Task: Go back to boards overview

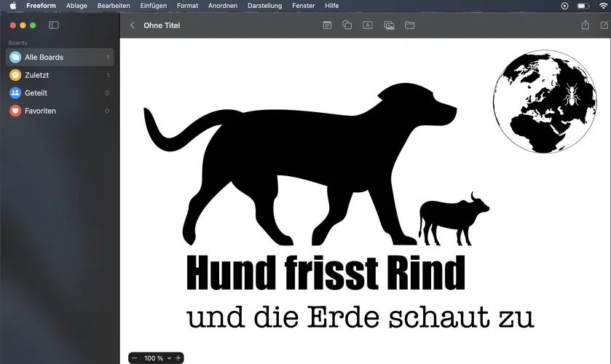Action: coord(133,25)
